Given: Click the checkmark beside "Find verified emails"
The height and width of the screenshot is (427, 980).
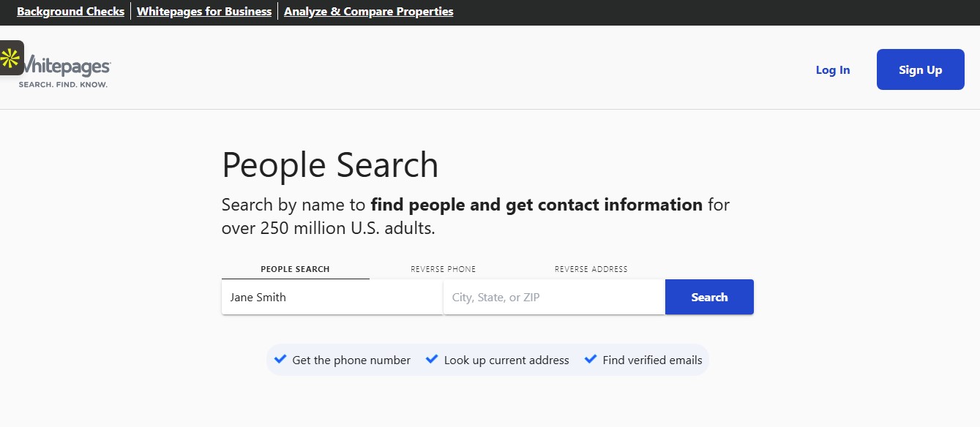Looking at the screenshot, I should point(591,359).
